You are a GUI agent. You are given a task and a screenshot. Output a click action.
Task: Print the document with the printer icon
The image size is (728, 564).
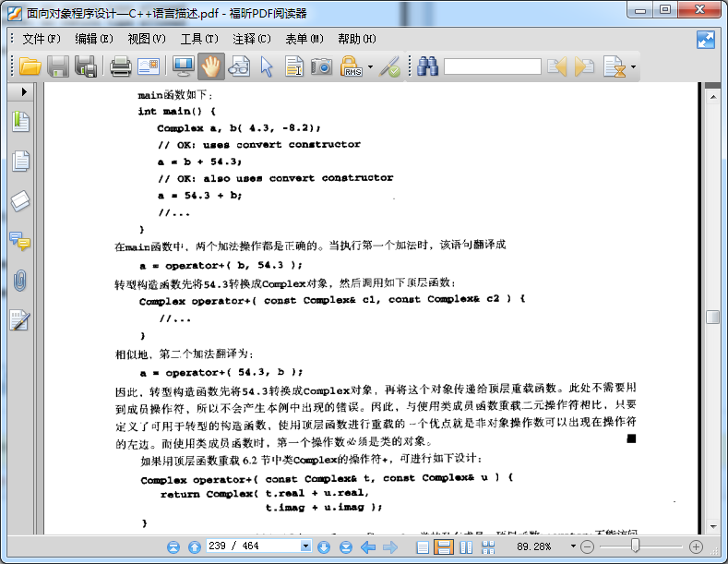(121, 66)
